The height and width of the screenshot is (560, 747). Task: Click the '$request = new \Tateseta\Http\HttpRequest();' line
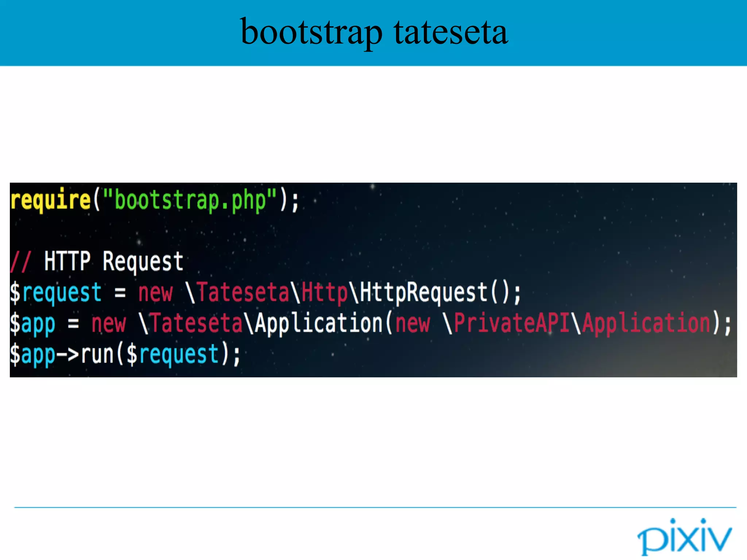(x=266, y=293)
